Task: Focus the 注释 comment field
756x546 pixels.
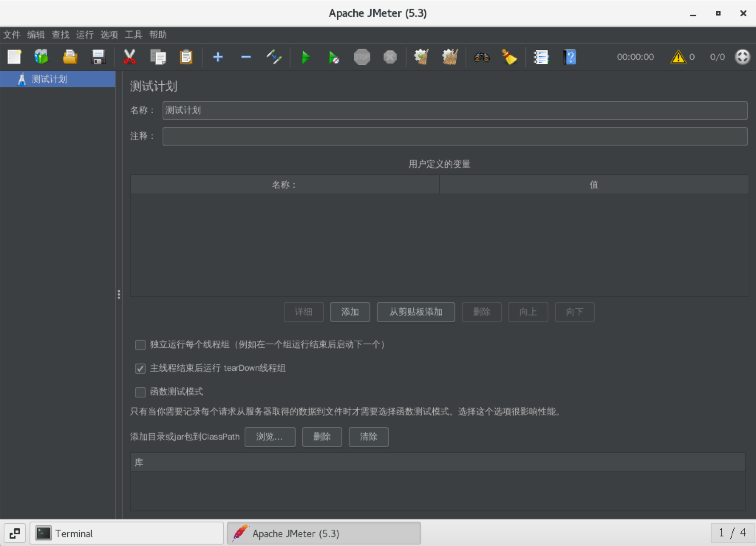Action: (x=455, y=136)
